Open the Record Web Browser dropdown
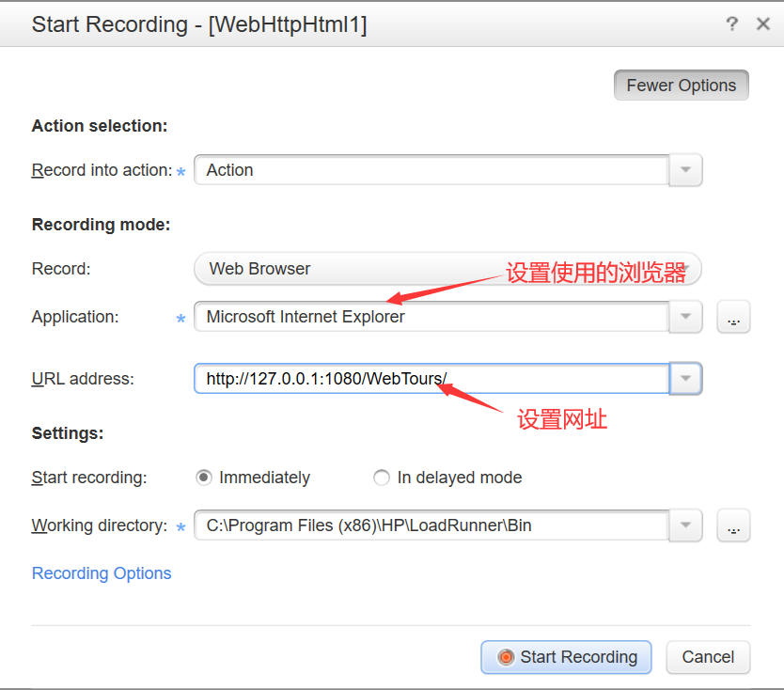The width and height of the screenshot is (784, 690). pos(447,269)
